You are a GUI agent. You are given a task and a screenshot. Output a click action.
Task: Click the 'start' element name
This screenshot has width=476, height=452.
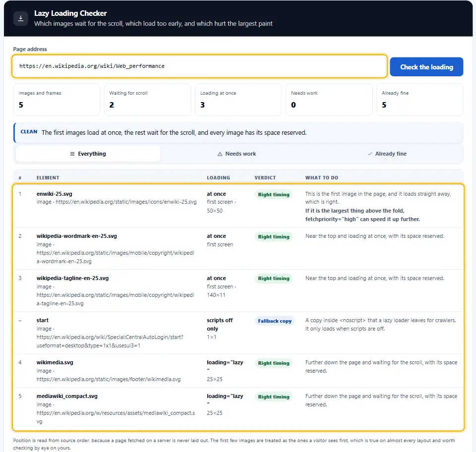point(43,320)
